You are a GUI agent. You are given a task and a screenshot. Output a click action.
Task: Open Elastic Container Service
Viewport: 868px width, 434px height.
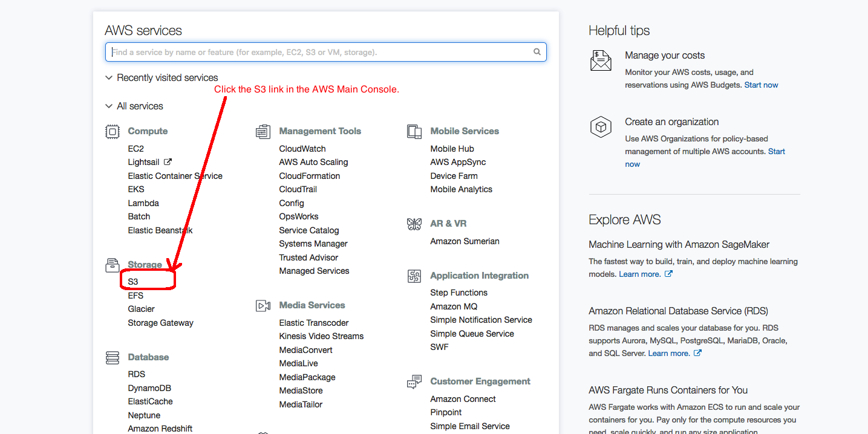(175, 176)
